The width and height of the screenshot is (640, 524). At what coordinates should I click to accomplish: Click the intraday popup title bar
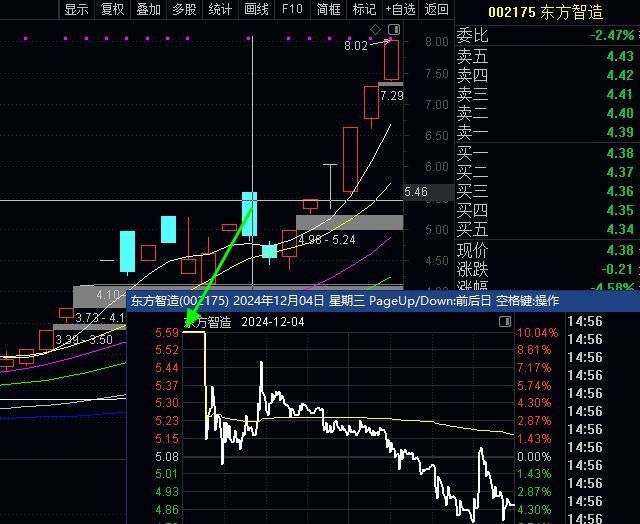tap(383, 301)
